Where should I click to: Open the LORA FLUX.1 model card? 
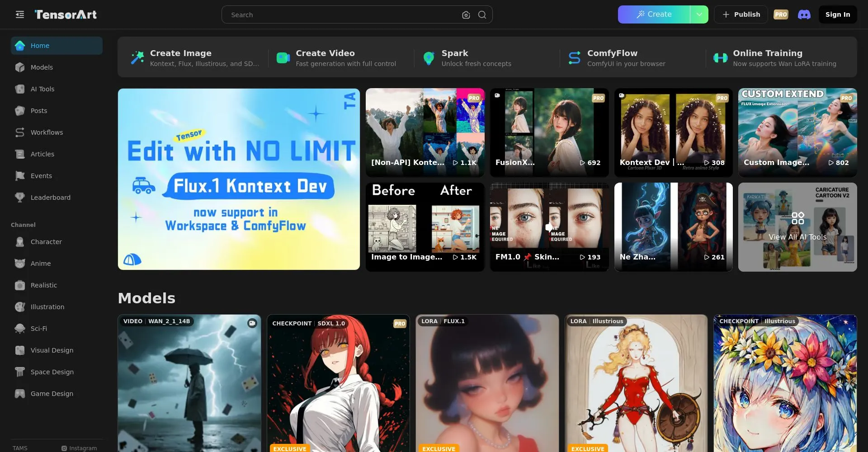(x=487, y=383)
